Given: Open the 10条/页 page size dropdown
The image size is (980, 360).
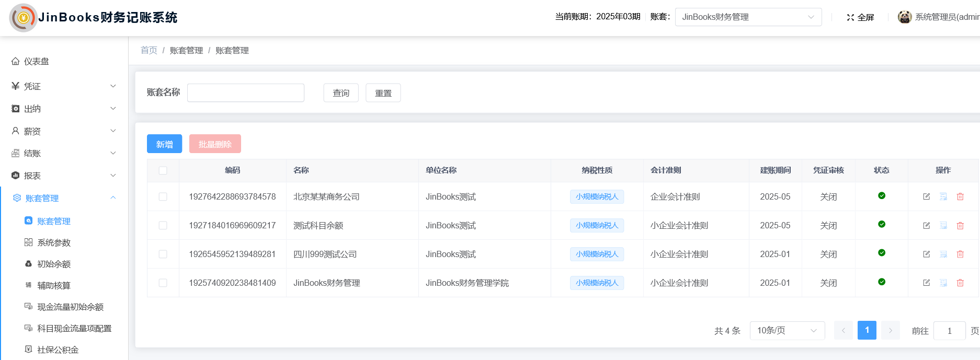Looking at the screenshot, I should coord(787,330).
